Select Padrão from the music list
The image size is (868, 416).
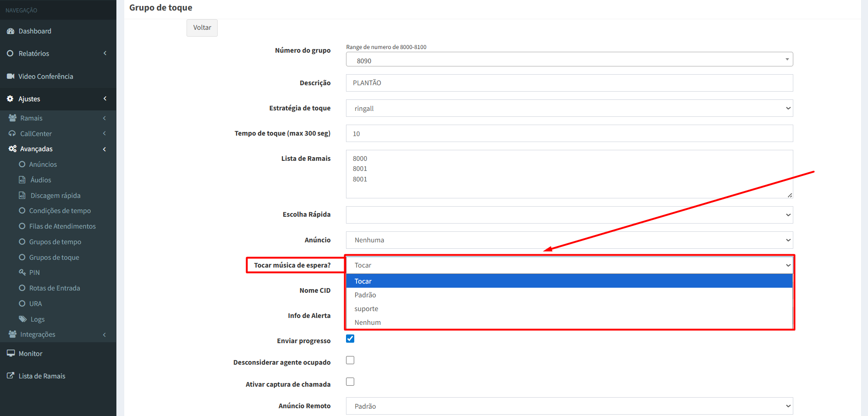(x=365, y=295)
